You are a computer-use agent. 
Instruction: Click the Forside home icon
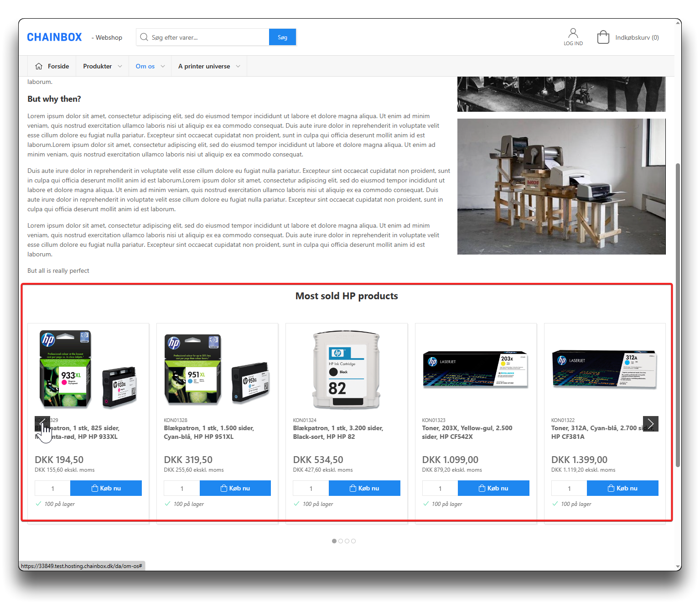(x=39, y=66)
